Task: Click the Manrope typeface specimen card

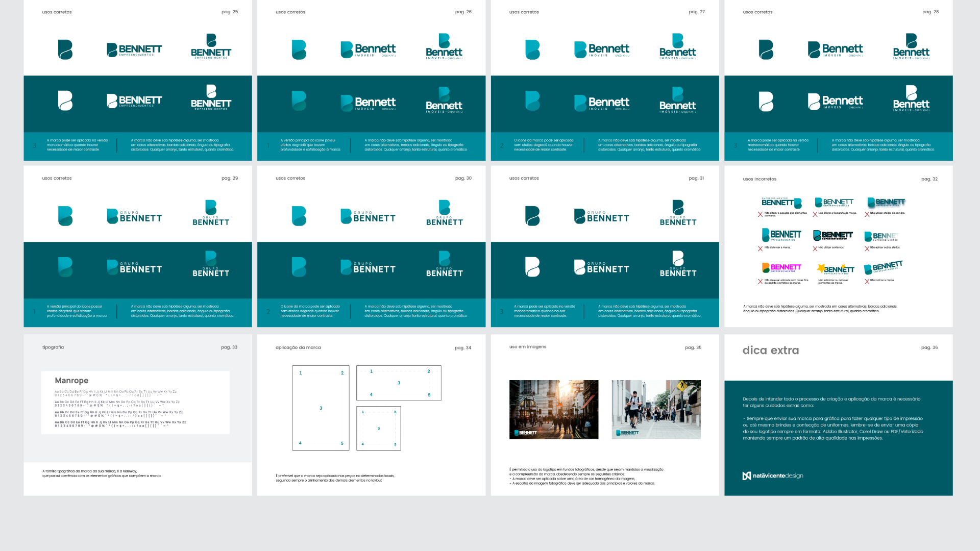Action: pos(135,403)
